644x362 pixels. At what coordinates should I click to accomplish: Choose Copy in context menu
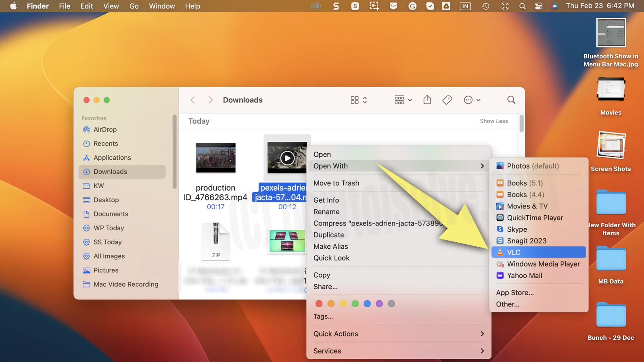pos(399,275)
